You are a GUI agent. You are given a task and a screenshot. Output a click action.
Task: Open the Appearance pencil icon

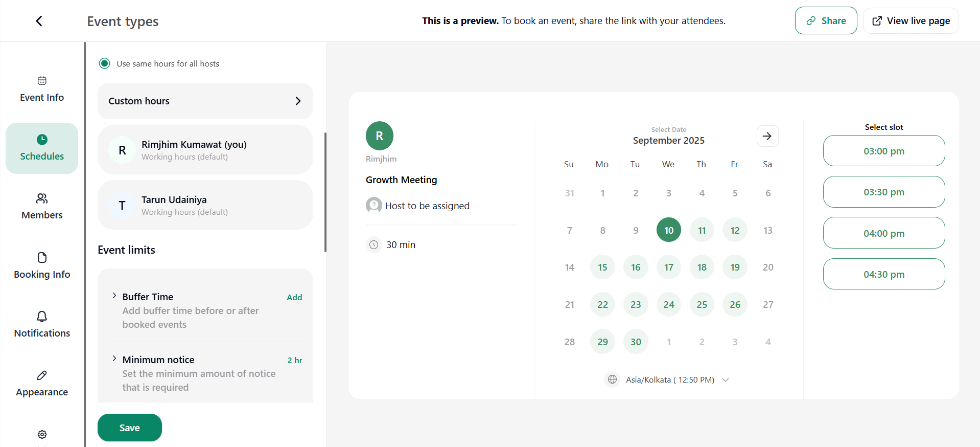[42, 375]
